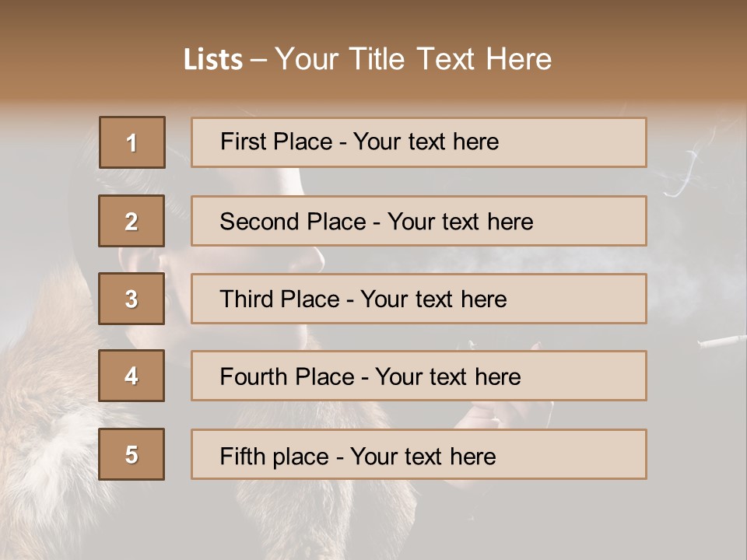Click the number 5 box

[132, 454]
